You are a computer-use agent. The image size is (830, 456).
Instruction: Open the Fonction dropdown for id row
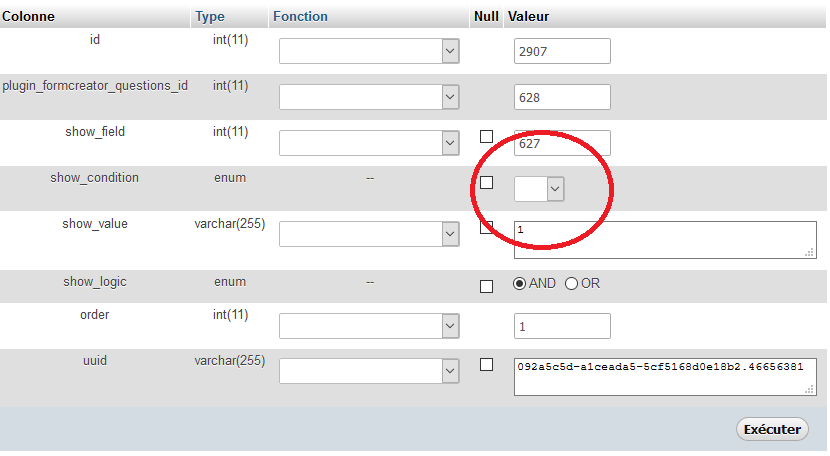369,51
